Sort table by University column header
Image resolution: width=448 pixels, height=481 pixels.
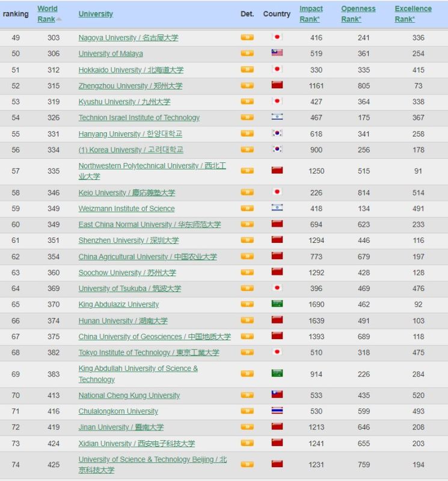(96, 14)
